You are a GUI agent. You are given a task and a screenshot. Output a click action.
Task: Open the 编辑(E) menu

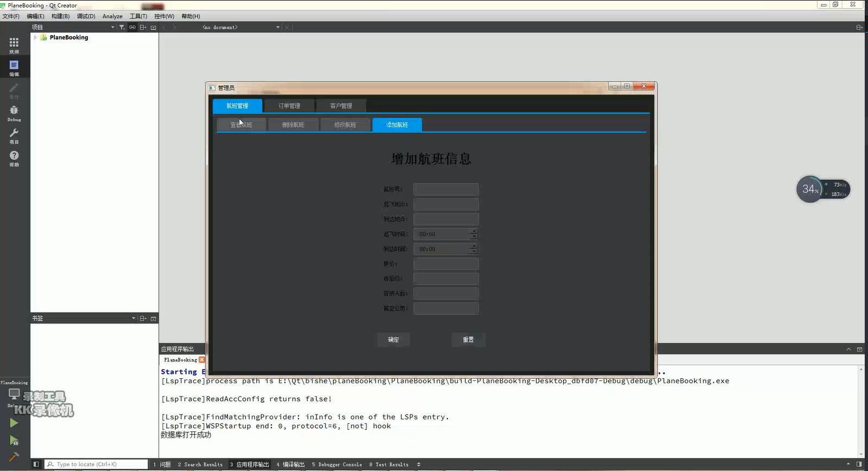point(35,16)
